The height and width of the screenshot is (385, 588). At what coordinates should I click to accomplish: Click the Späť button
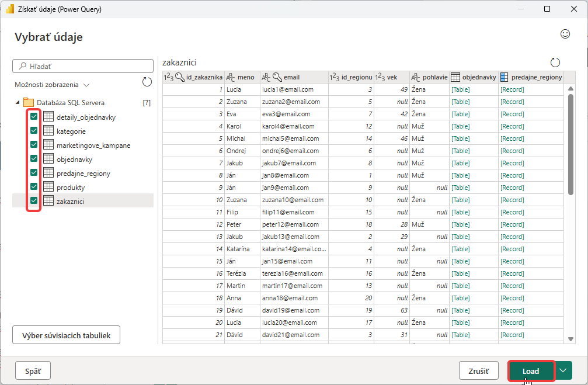pyautogui.click(x=33, y=371)
